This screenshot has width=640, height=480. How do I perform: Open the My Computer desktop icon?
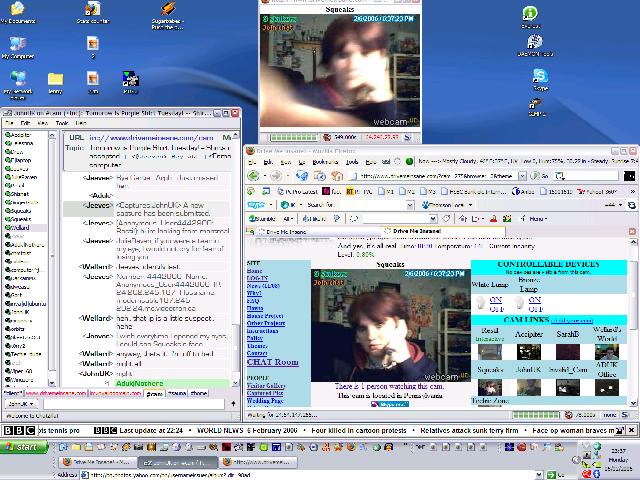coord(17,48)
